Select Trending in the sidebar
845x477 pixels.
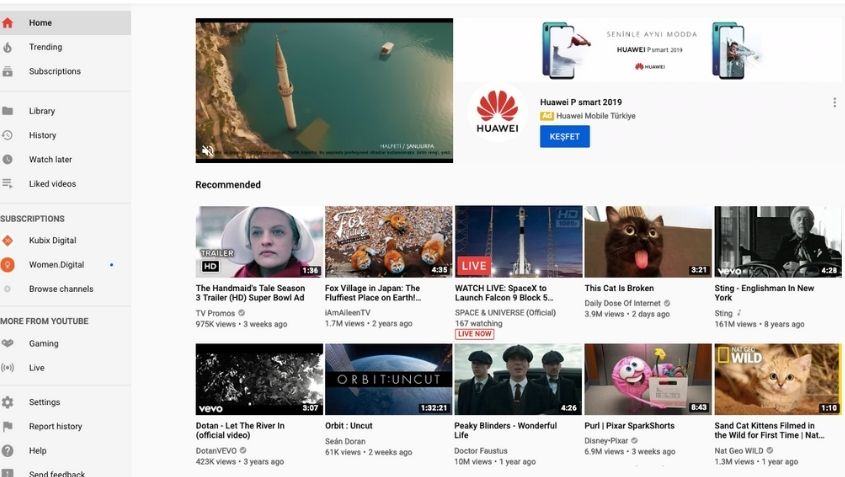(65, 47)
